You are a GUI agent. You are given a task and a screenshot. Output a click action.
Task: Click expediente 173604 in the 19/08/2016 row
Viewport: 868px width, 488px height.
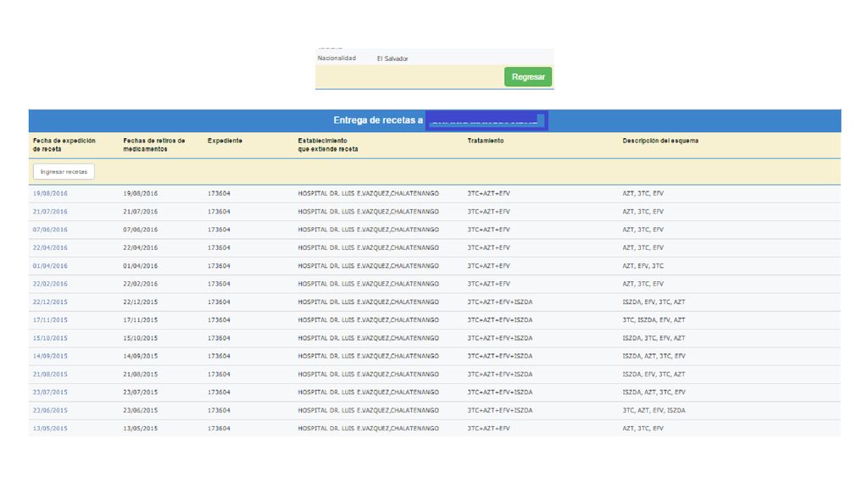219,194
